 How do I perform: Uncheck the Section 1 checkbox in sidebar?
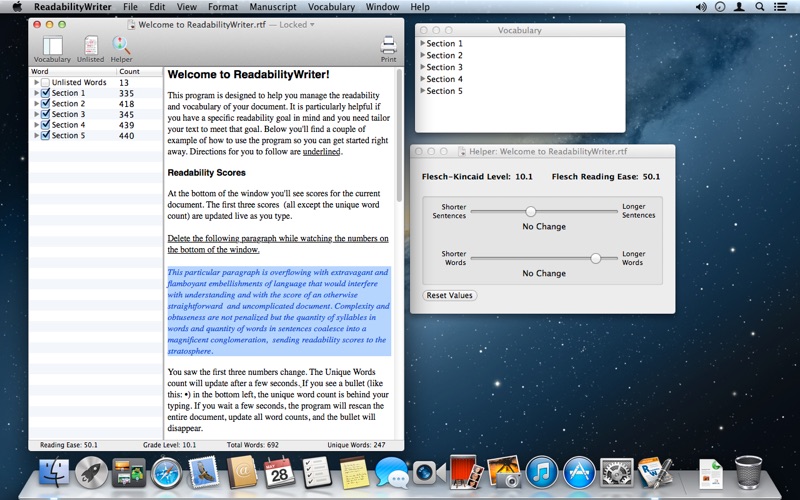pyautogui.click(x=45, y=93)
